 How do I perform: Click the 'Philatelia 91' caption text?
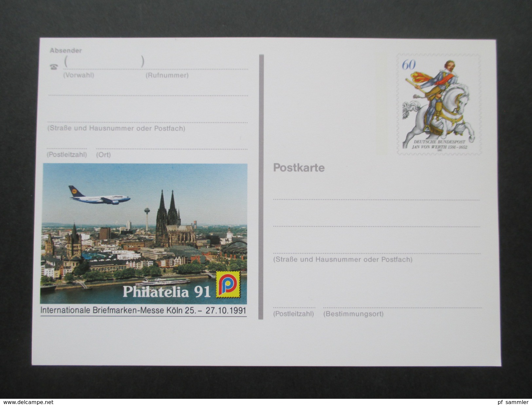point(167,292)
